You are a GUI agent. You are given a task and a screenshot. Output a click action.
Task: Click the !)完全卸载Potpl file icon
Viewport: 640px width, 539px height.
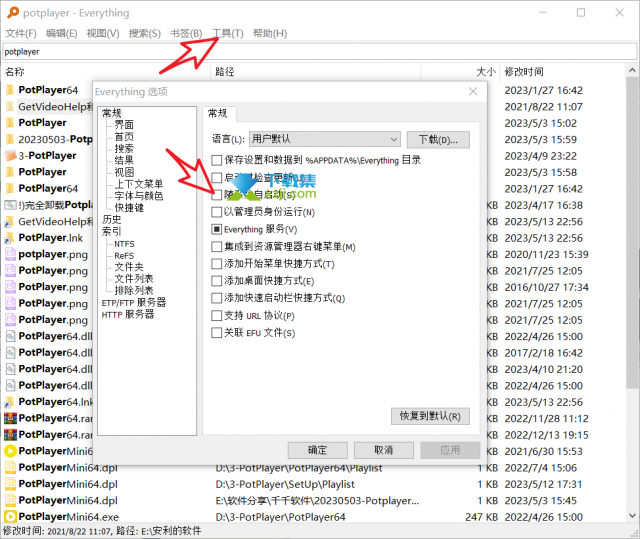(10, 205)
